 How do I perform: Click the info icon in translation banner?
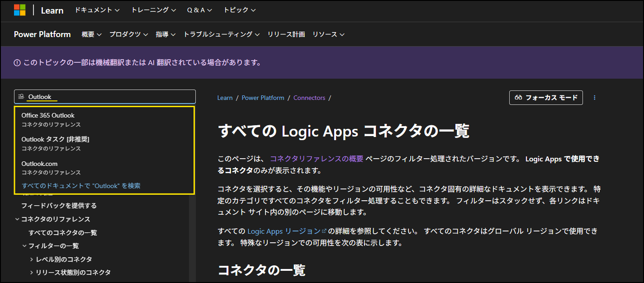coord(17,63)
